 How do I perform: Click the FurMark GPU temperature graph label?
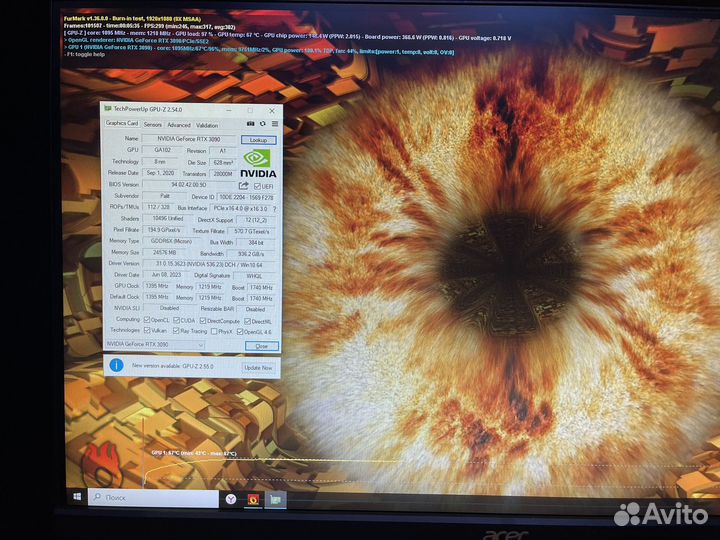coord(194,453)
